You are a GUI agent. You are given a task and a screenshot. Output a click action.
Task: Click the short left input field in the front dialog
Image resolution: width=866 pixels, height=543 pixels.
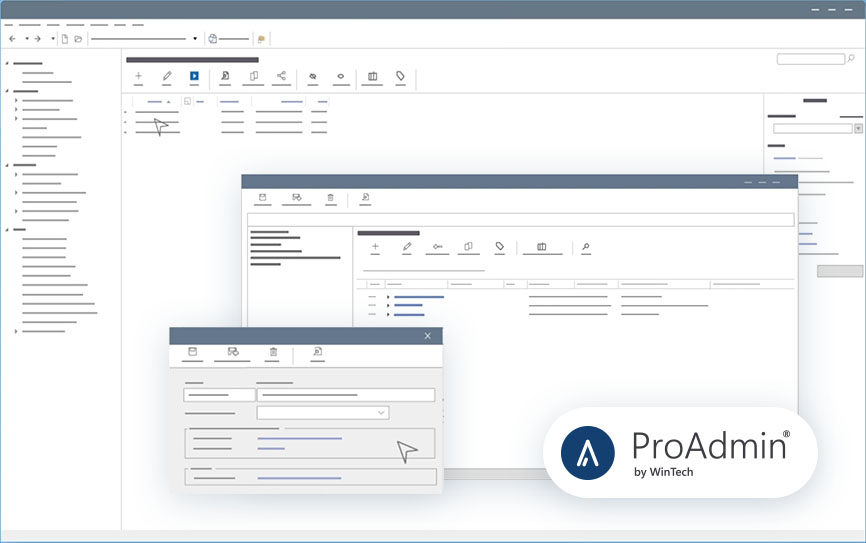click(219, 395)
